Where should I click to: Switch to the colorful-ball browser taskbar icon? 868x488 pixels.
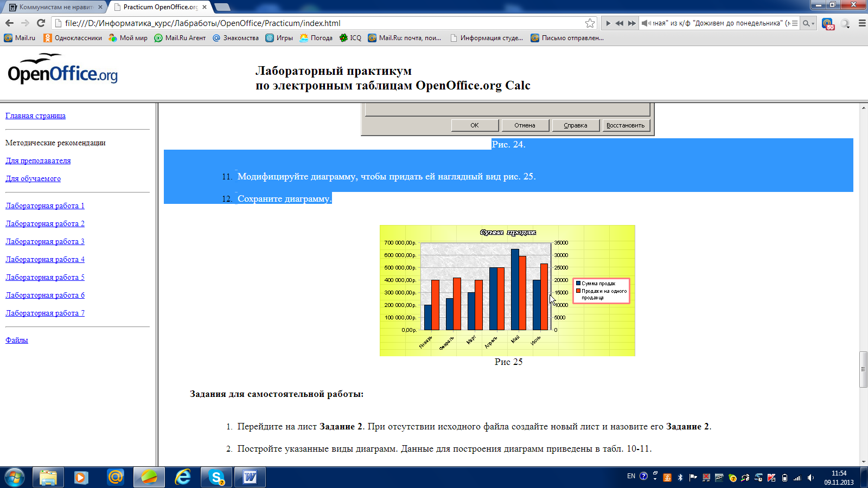149,477
